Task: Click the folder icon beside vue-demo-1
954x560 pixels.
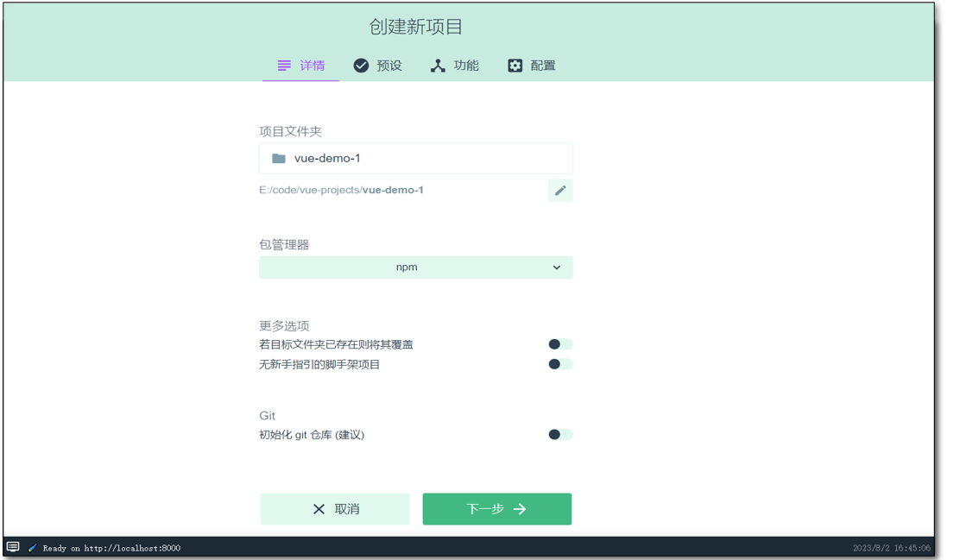Action: pos(279,159)
